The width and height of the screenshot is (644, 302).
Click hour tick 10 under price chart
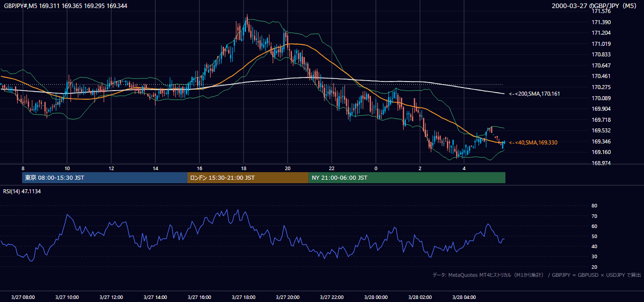pyautogui.click(x=67, y=169)
